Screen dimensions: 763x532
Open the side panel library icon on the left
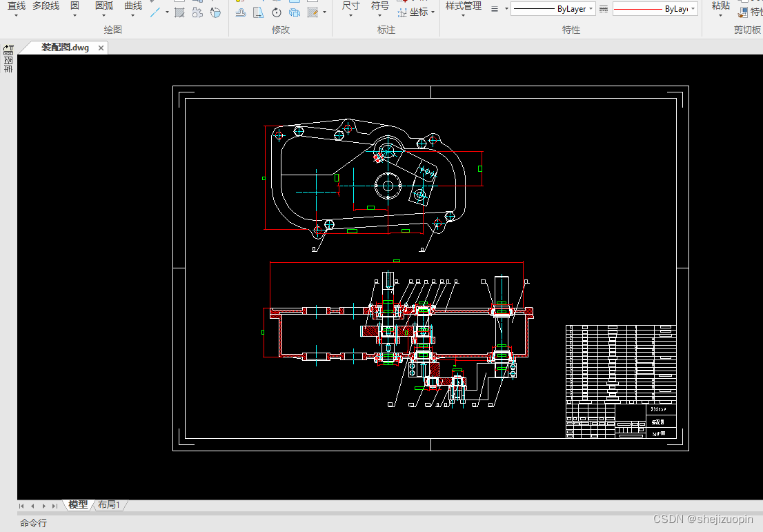8,59
